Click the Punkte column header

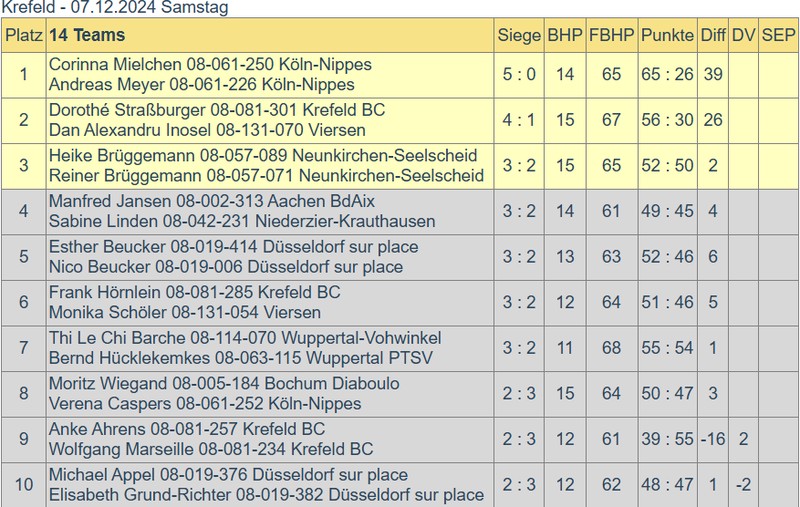[667, 35]
